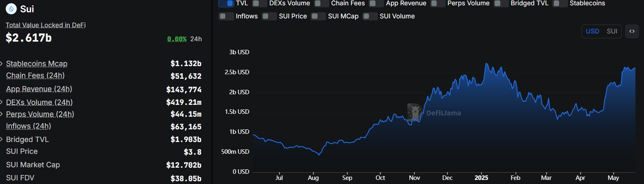Click the $2.617b TVL value
644x184 pixels.
coord(29,38)
